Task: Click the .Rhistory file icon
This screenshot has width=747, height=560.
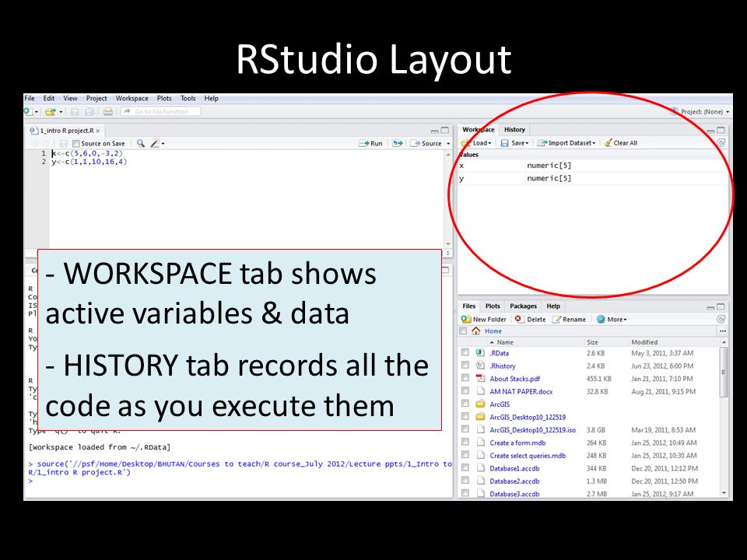Action: 480,366
